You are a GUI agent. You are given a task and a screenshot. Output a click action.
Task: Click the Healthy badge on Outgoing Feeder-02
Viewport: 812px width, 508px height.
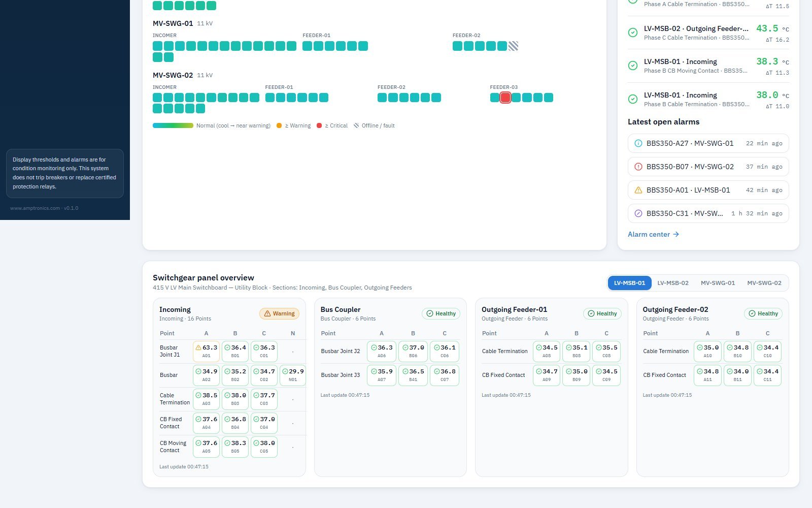tap(763, 313)
